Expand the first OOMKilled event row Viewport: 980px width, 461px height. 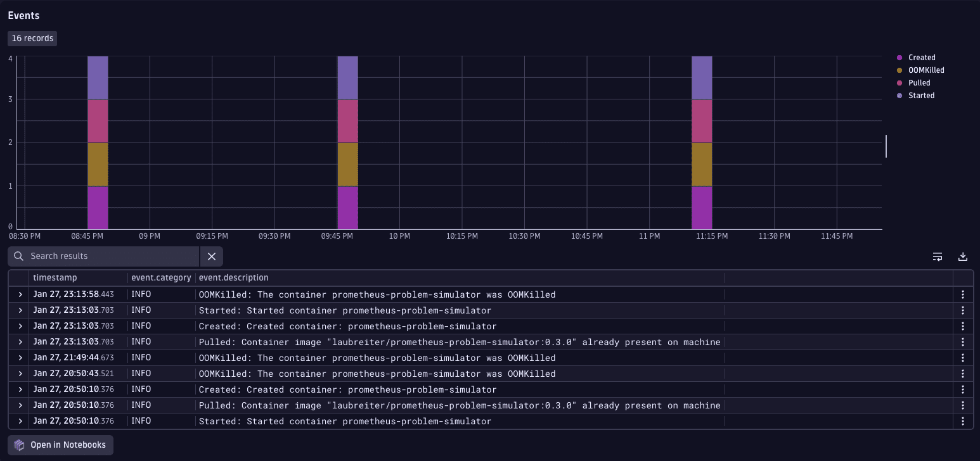point(19,294)
